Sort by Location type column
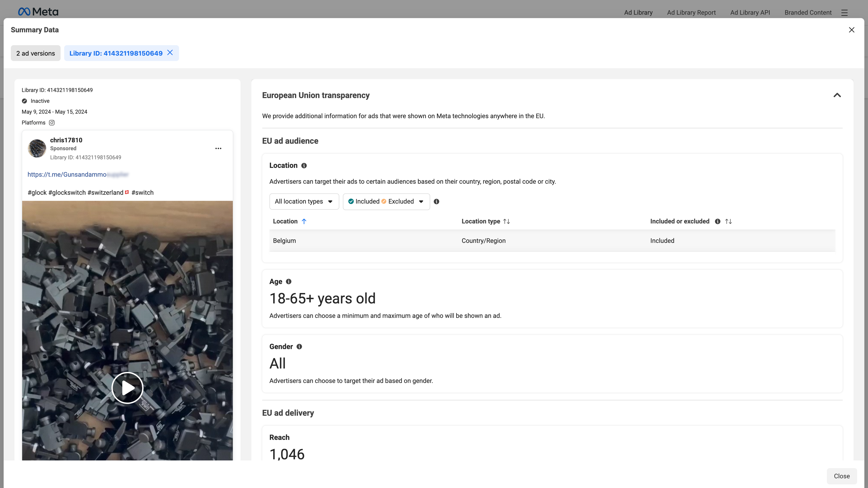The width and height of the screenshot is (868, 488). coord(506,221)
